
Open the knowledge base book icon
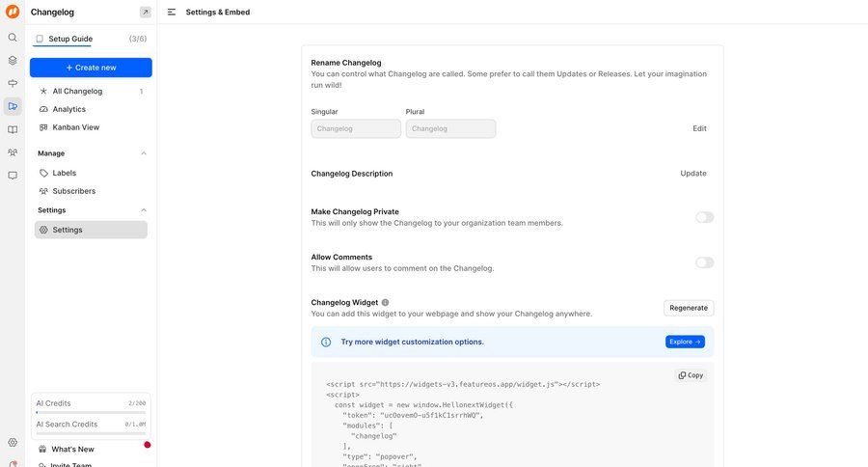tap(13, 129)
